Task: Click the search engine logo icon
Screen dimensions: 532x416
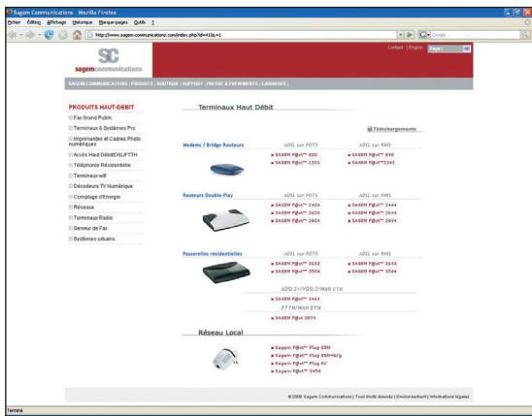Action: [x=422, y=35]
